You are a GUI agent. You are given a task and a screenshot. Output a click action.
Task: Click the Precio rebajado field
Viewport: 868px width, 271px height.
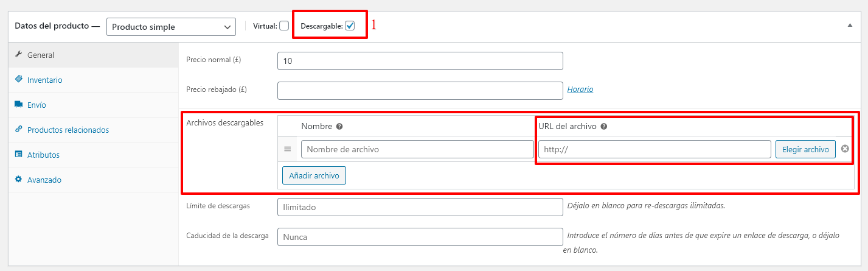pos(420,90)
